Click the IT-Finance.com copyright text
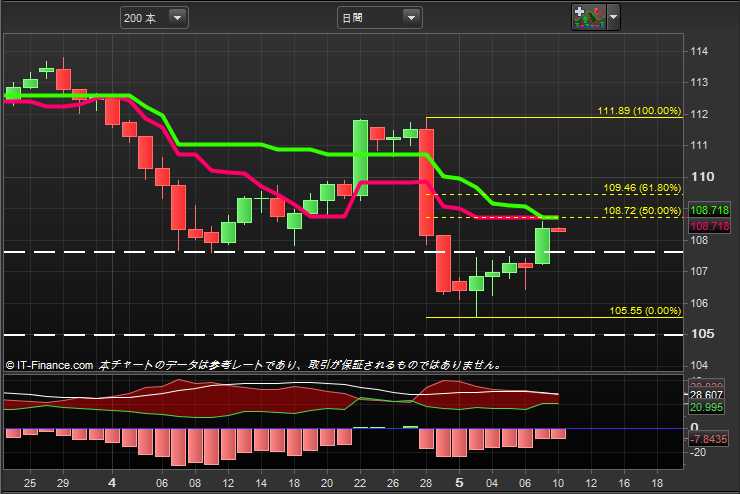This screenshot has height=494, width=740. tap(50, 365)
